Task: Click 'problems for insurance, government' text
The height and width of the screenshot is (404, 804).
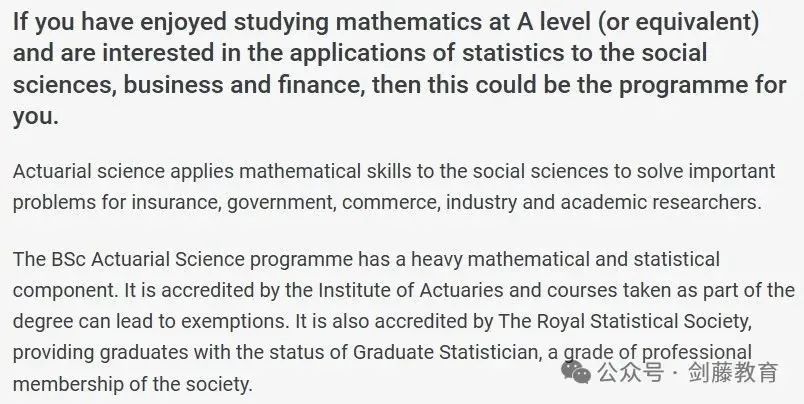Action: tap(173, 203)
